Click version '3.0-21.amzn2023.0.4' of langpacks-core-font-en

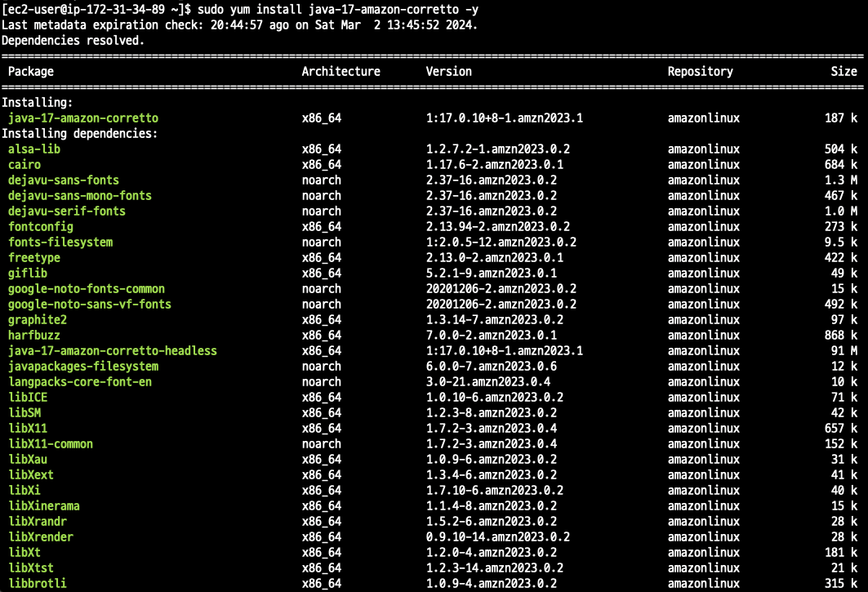pos(488,381)
